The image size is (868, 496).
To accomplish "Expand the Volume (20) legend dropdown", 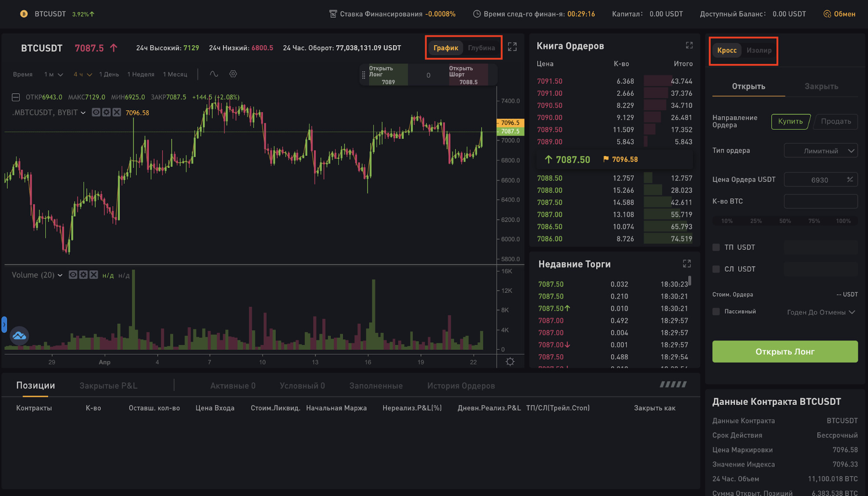I will click(60, 275).
